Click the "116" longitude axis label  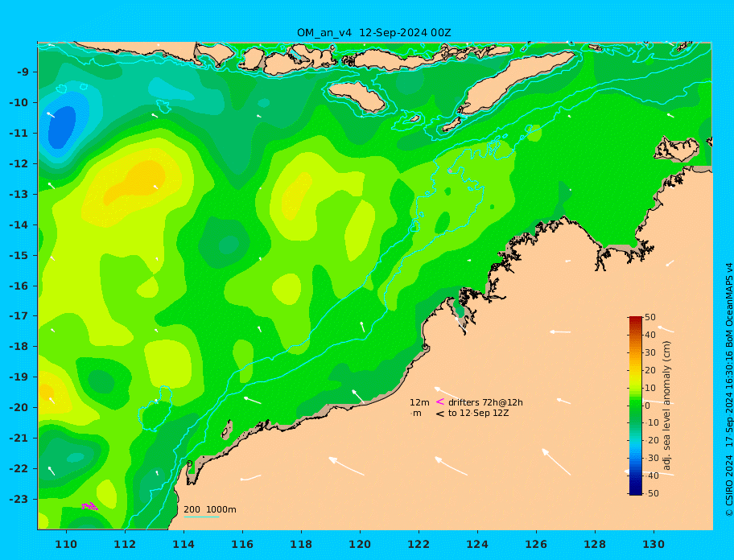tap(242, 545)
